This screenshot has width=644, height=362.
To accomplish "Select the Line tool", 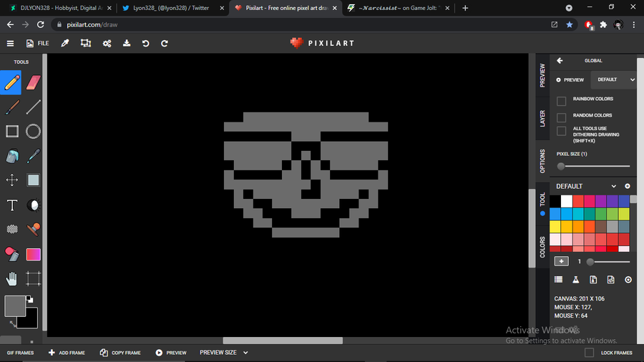I will click(33, 107).
